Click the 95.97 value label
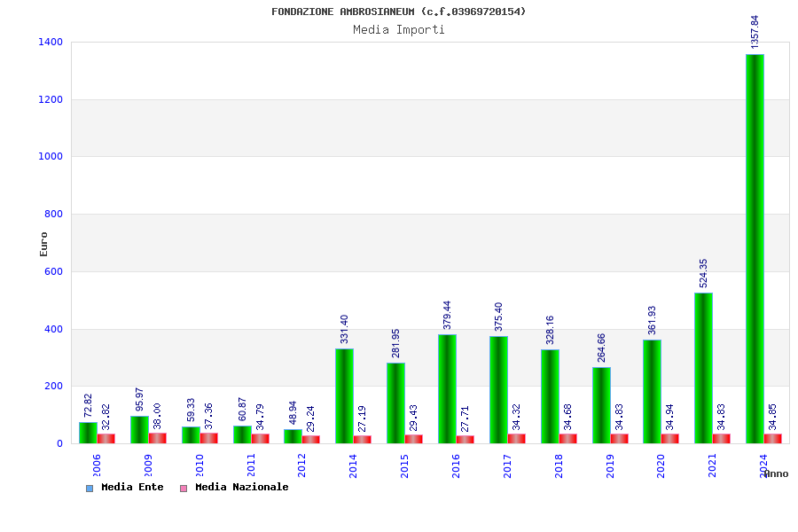The image size is (798, 532). [139, 399]
